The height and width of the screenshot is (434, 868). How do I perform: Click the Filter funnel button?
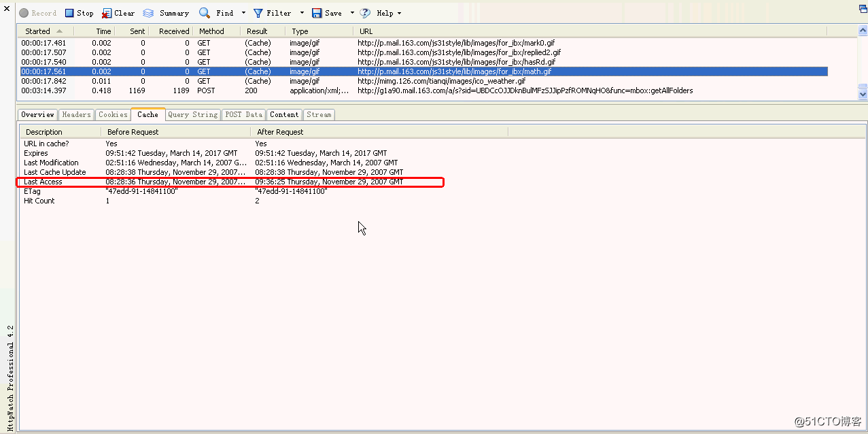click(272, 13)
